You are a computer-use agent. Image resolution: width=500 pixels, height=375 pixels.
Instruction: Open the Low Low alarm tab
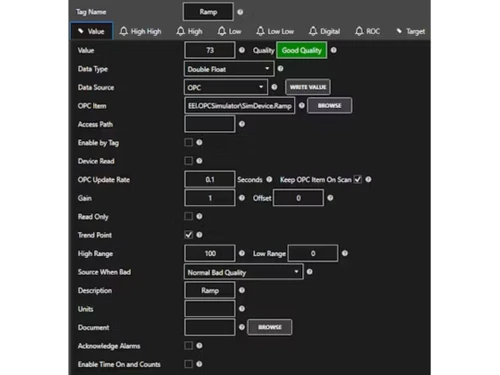click(x=275, y=31)
